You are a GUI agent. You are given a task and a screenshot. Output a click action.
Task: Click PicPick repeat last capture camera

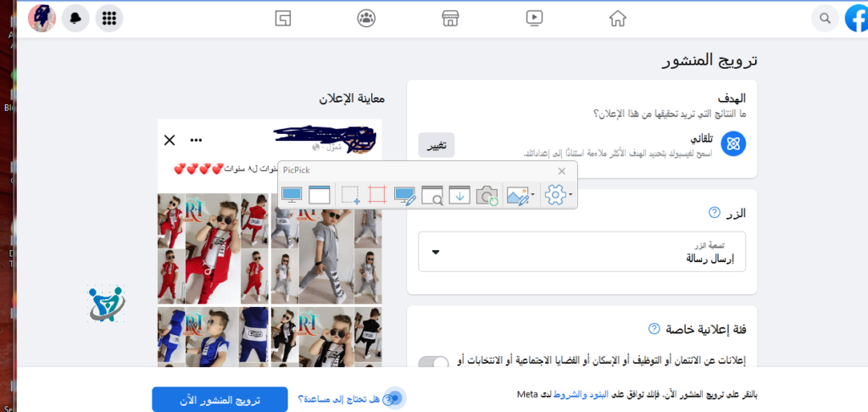(x=487, y=195)
